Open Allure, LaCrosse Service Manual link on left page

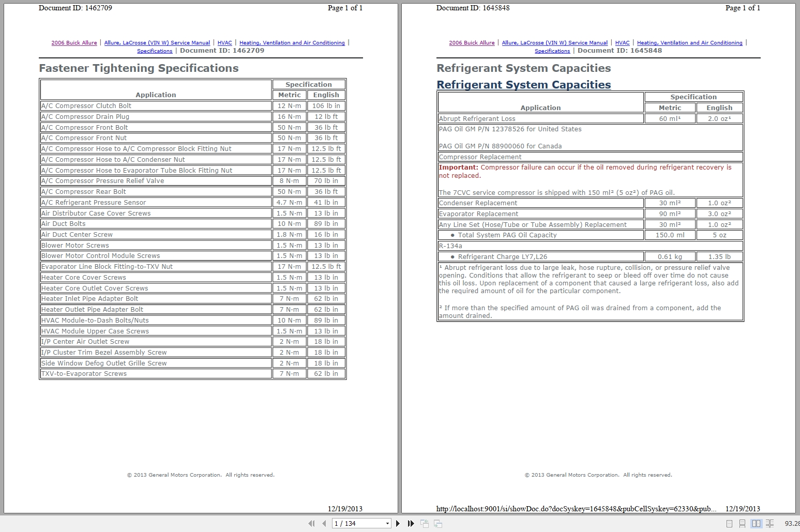coord(157,43)
